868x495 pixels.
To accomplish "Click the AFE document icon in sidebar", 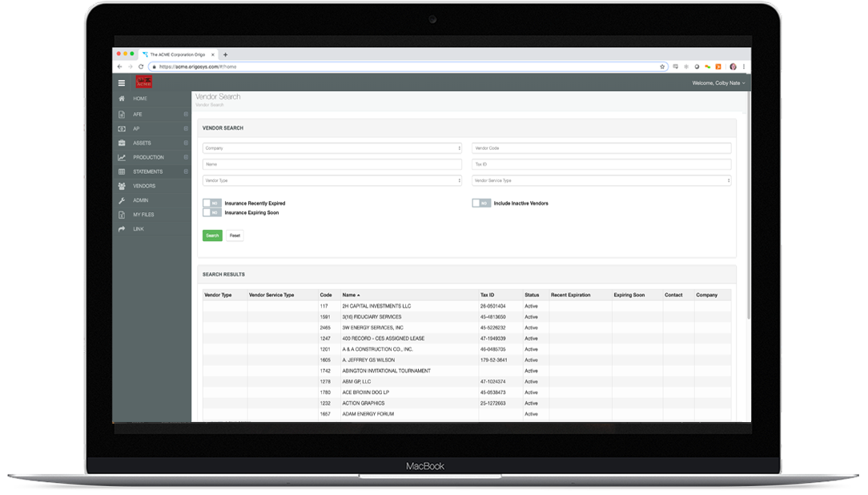I will click(122, 114).
